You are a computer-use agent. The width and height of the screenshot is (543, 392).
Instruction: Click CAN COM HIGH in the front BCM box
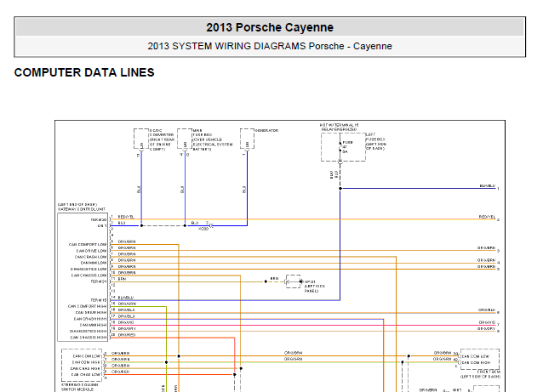476,362
